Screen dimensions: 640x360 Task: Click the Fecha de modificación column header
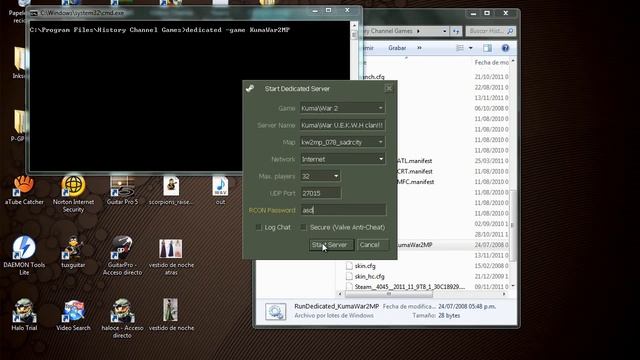(491, 62)
